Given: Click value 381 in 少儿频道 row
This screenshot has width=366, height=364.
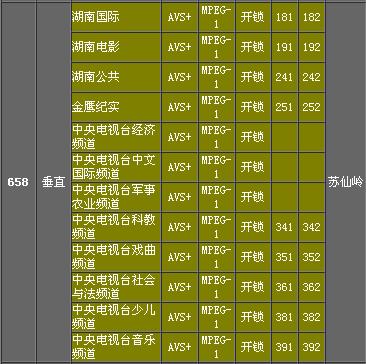Looking at the screenshot, I should point(284,317).
